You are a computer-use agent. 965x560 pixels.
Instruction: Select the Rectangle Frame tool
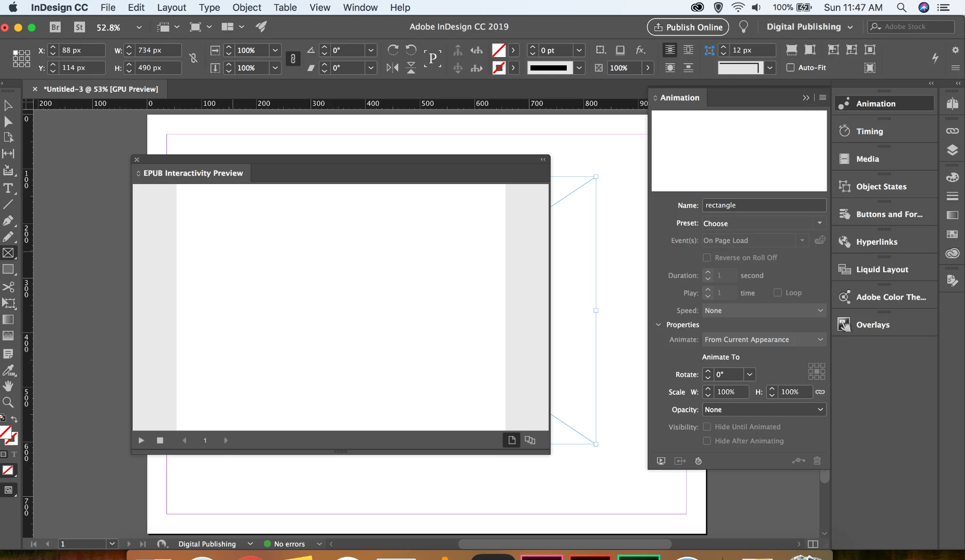tap(8, 253)
